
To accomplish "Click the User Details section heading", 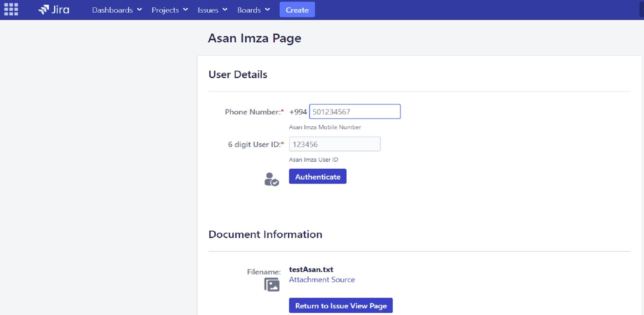I will click(x=238, y=75).
